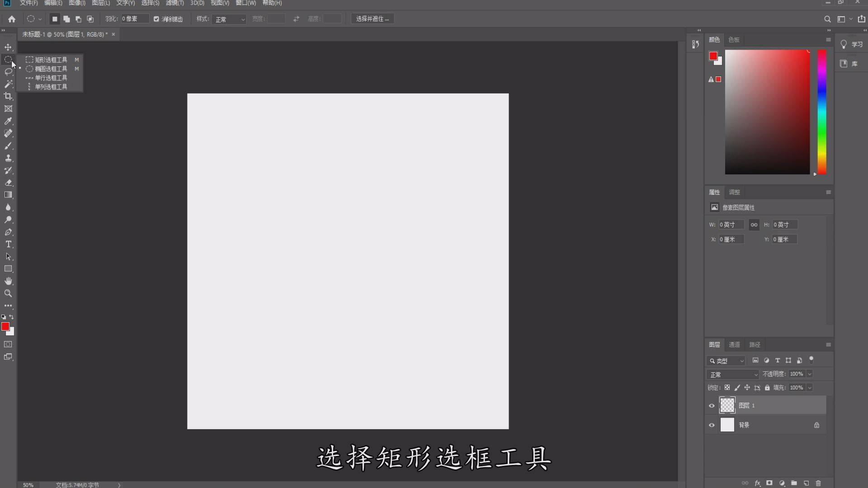This screenshot has height=488, width=868.
Task: Add a layer style fx
Action: click(757, 483)
